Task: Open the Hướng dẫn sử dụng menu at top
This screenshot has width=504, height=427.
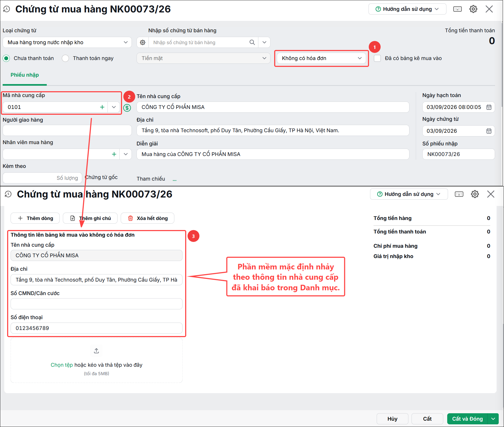Action: click(407, 9)
